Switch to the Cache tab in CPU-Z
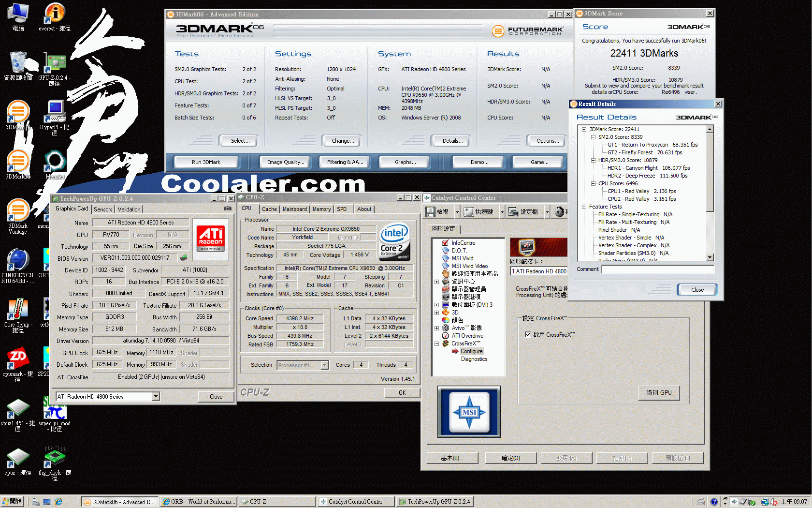The height and width of the screenshot is (508, 812). pyautogui.click(x=269, y=209)
